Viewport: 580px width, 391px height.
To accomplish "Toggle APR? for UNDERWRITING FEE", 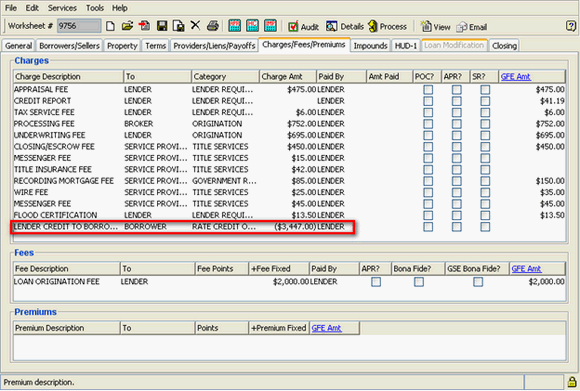I will click(x=457, y=135).
